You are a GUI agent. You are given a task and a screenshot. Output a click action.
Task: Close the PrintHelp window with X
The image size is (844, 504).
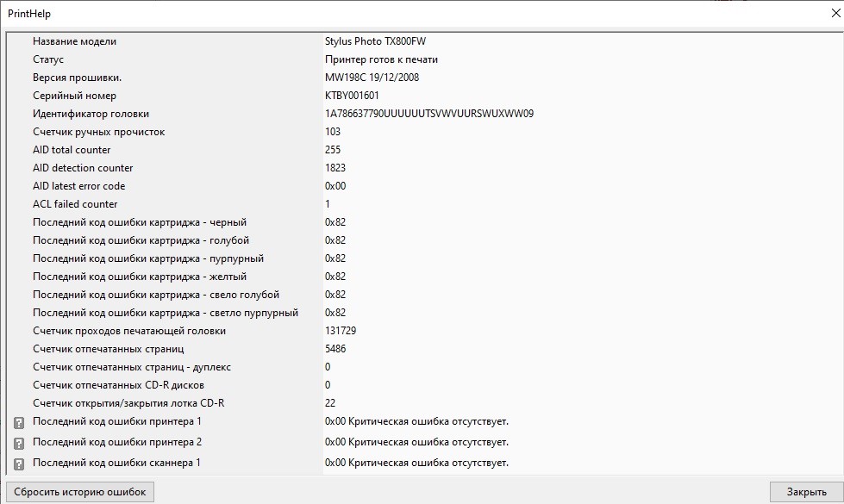[836, 14]
